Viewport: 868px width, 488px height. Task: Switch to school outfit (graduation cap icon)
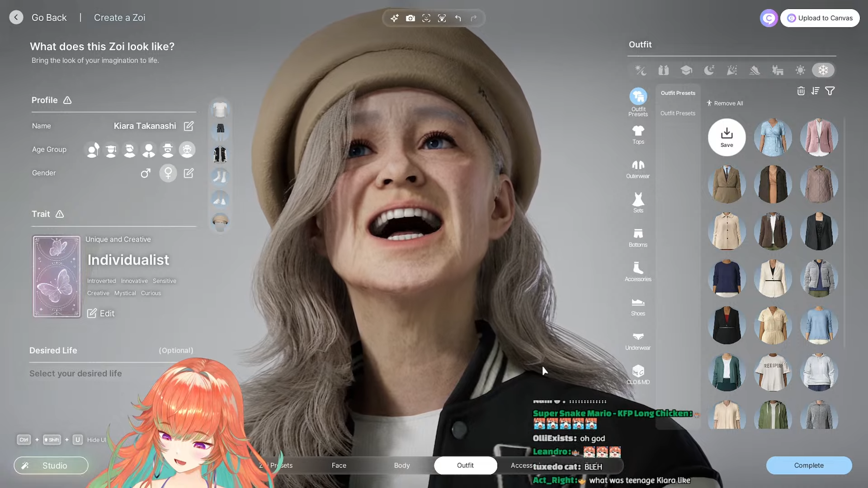686,70
